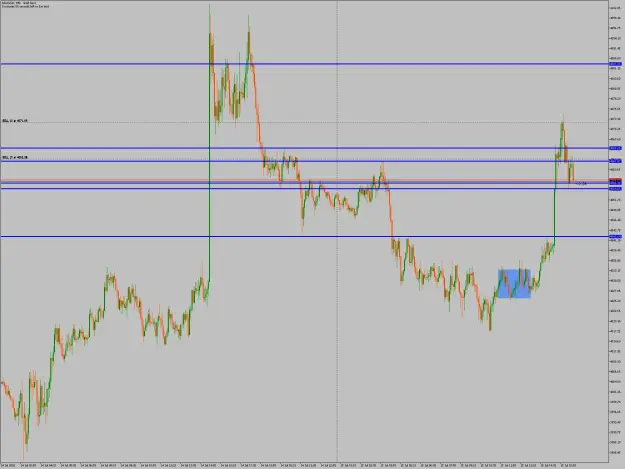
Task: Click the blue shaded rectangle on chart
Action: [x=514, y=284]
